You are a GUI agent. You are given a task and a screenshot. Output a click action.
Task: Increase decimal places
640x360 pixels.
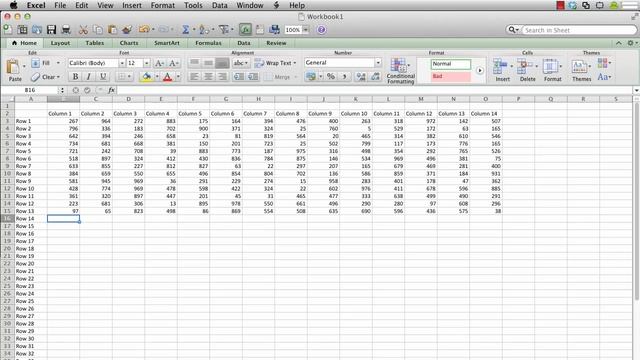[361, 76]
